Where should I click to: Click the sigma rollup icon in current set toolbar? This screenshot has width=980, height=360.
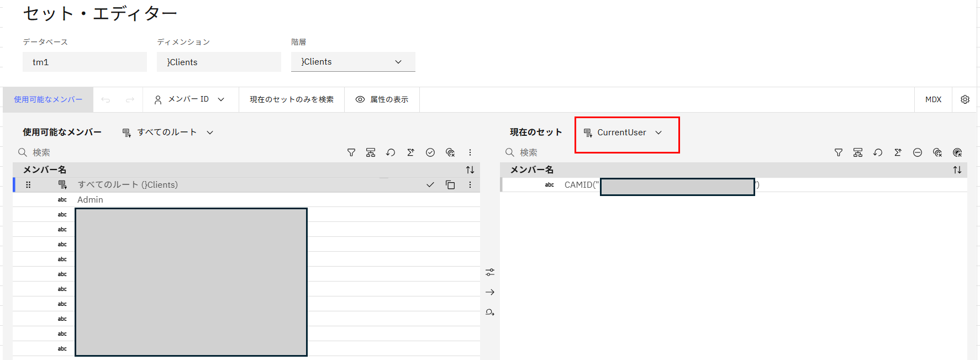click(898, 152)
